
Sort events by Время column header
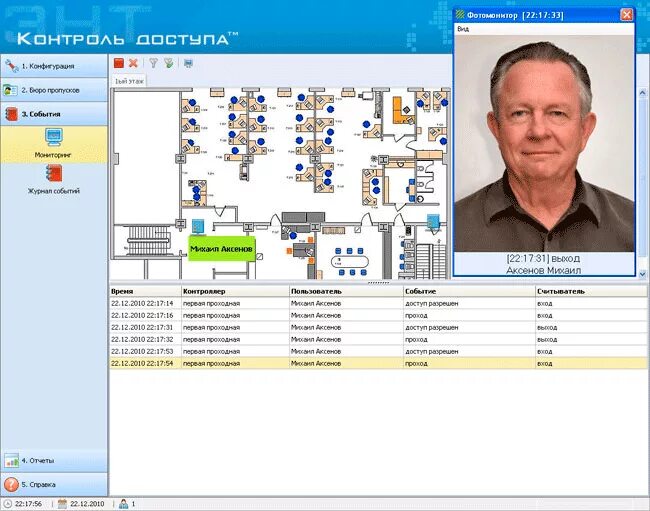pyautogui.click(x=146, y=291)
